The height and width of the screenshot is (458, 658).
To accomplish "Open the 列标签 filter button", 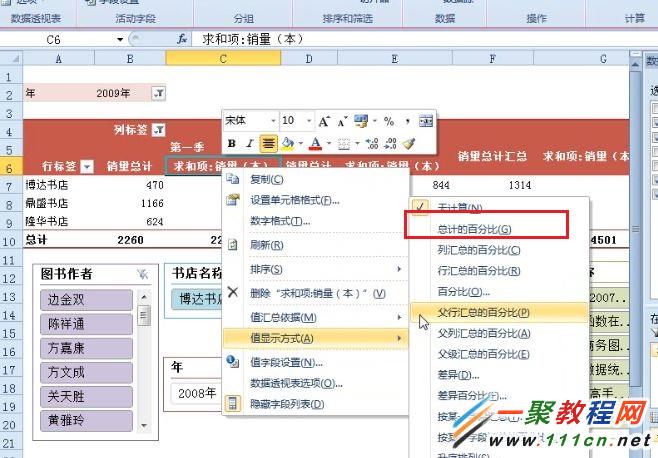I will click(159, 130).
